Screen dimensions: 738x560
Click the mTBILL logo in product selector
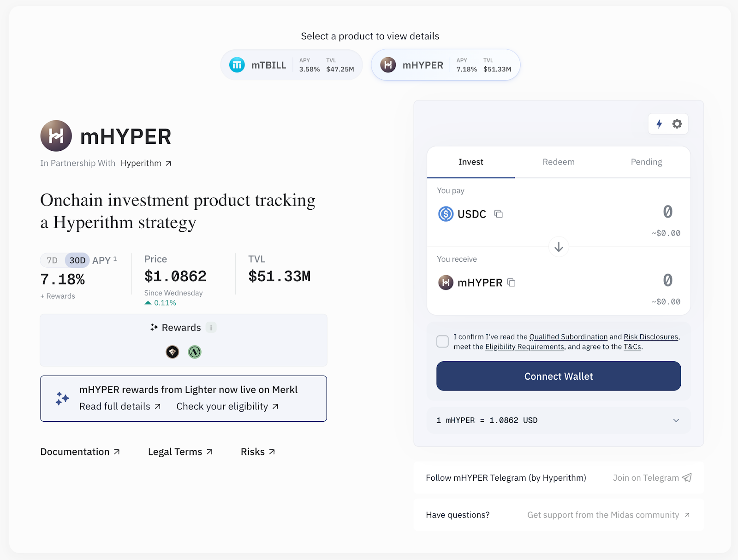[x=237, y=65]
